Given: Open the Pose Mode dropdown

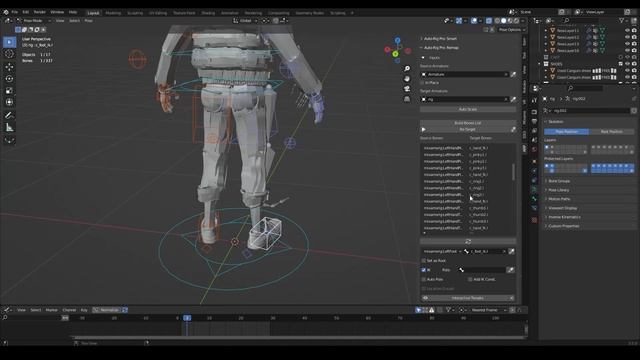Looking at the screenshot, I should click(34, 20).
